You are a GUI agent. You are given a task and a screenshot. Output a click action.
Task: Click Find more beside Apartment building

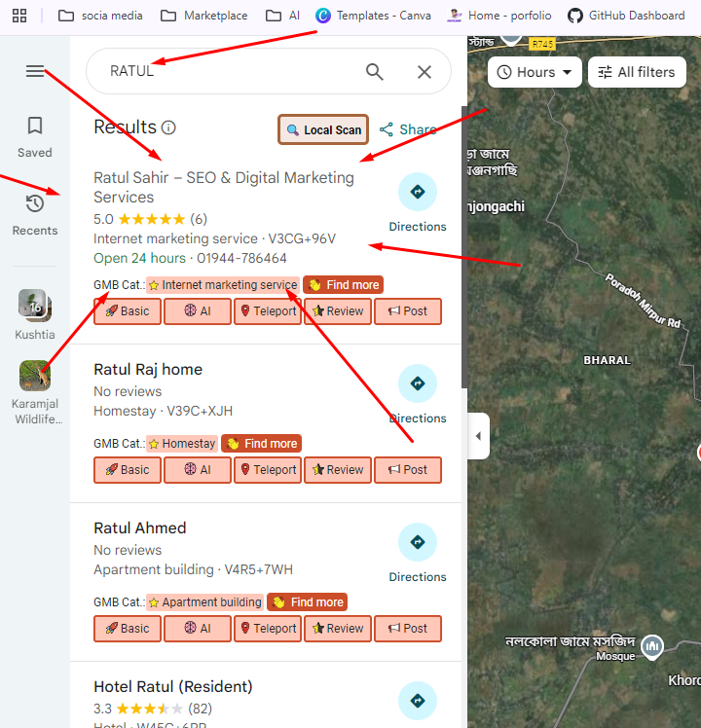307,602
